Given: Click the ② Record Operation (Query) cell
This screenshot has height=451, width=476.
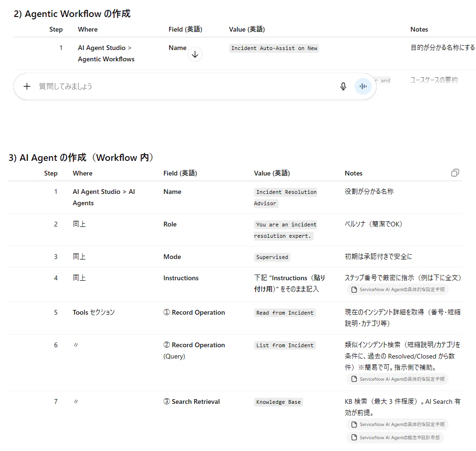Looking at the screenshot, I should pos(194,351).
